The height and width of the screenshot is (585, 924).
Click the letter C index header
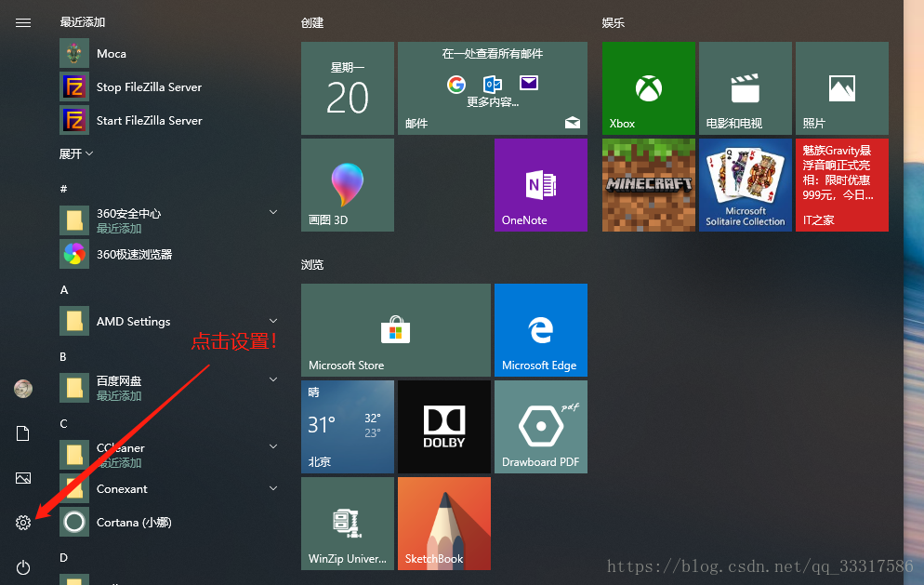(x=63, y=424)
